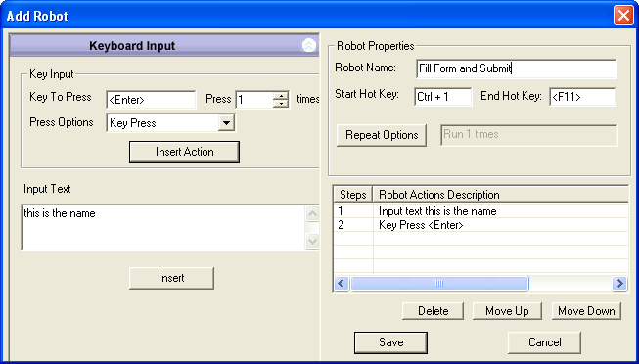Screen dimensions: 639x364
Task: Open Repeat Options
Action: [382, 135]
